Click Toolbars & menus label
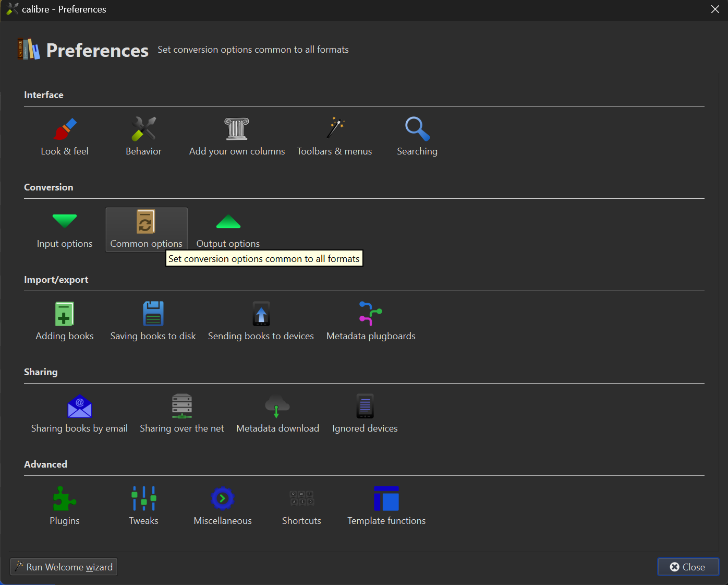 335,151
